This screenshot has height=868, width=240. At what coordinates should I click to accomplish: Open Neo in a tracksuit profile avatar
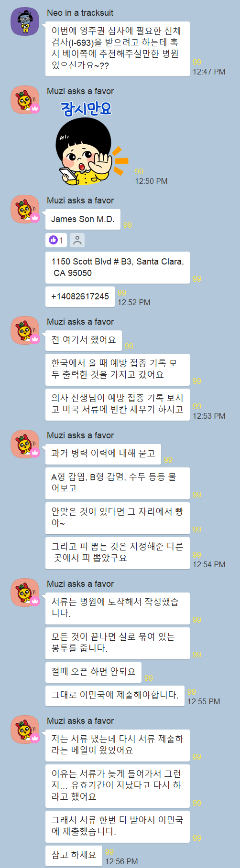point(25,21)
